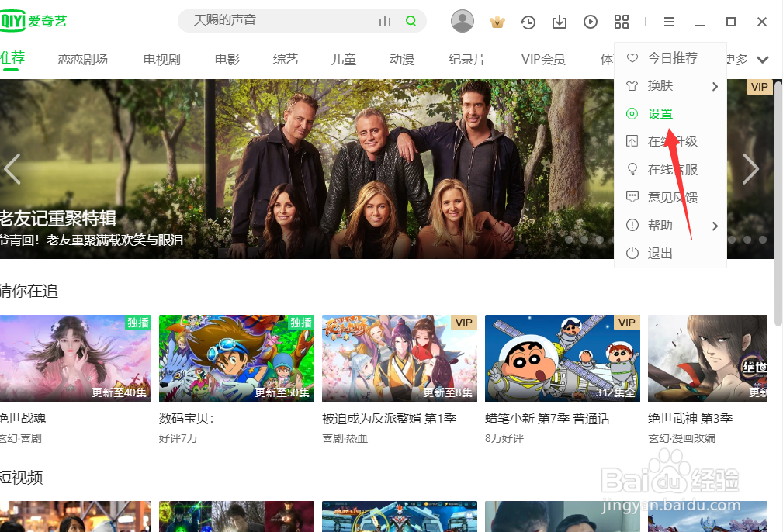Go to previous banner slide
783x532 pixels.
point(12,169)
